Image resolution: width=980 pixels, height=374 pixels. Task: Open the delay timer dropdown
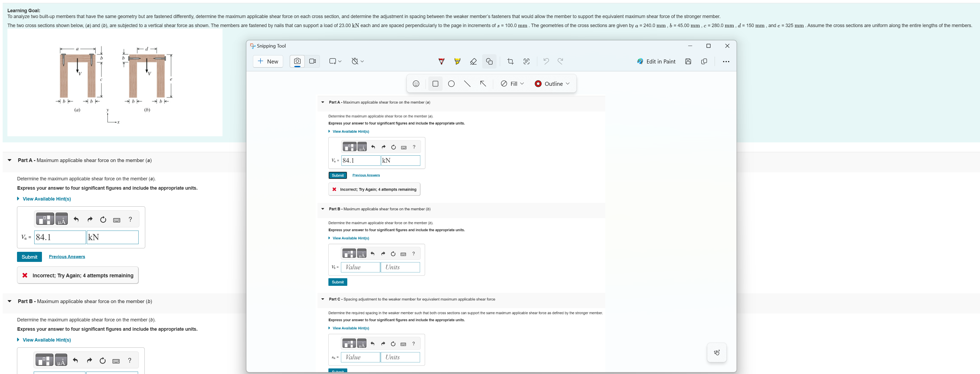pos(358,61)
